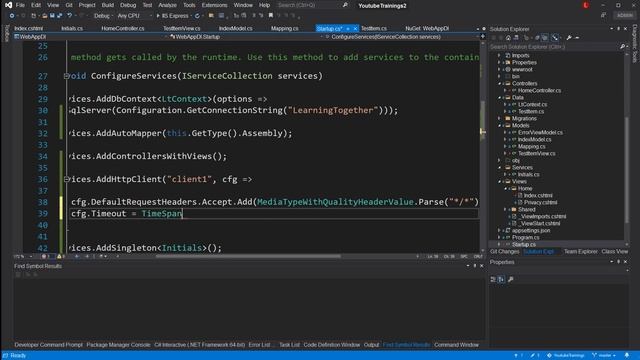Select Privacy.cshtml in Solution Explorer
640x360 pixels.
(540, 202)
